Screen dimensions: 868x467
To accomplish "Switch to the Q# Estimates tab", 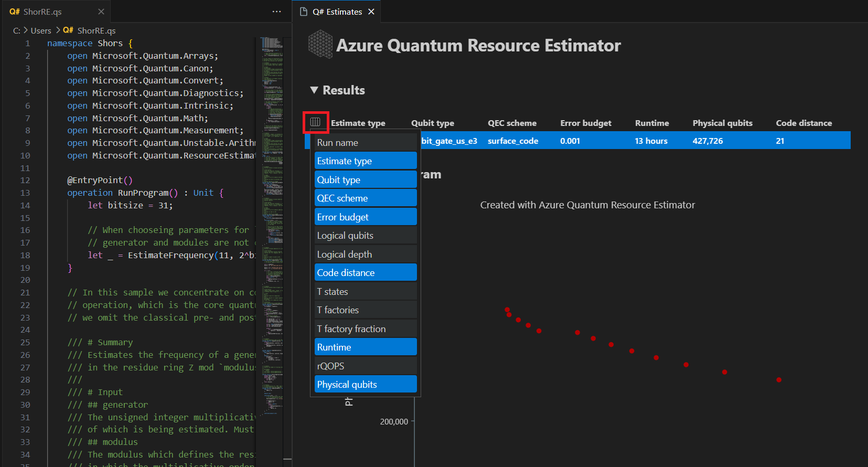I will 337,12.
